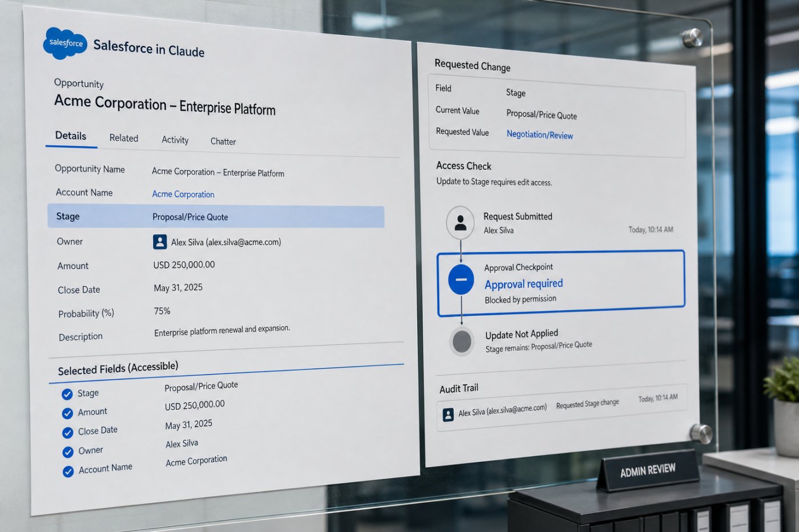Click the Current Value Proposal/Price Quote text
This screenshot has width=799, height=532.
pyautogui.click(x=542, y=115)
